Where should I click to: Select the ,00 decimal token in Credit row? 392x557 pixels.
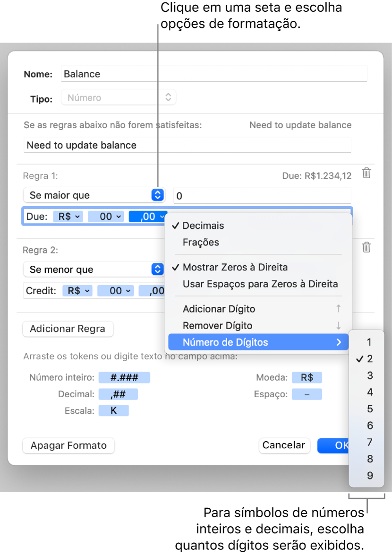[152, 291]
